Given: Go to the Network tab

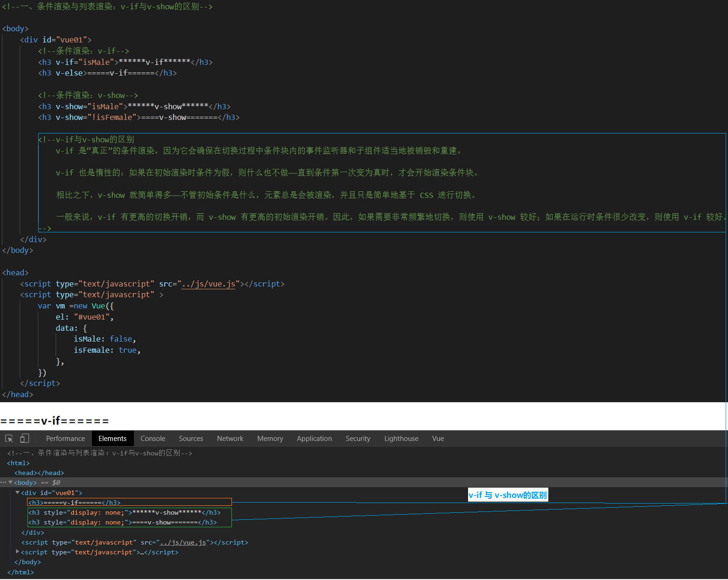Looking at the screenshot, I should tap(230, 439).
